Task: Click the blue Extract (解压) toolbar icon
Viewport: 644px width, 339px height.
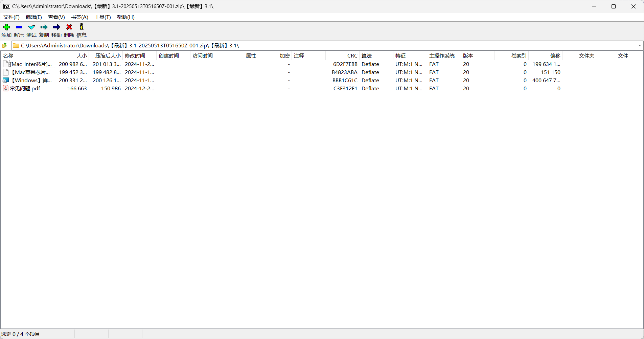Action: pyautogui.click(x=19, y=27)
